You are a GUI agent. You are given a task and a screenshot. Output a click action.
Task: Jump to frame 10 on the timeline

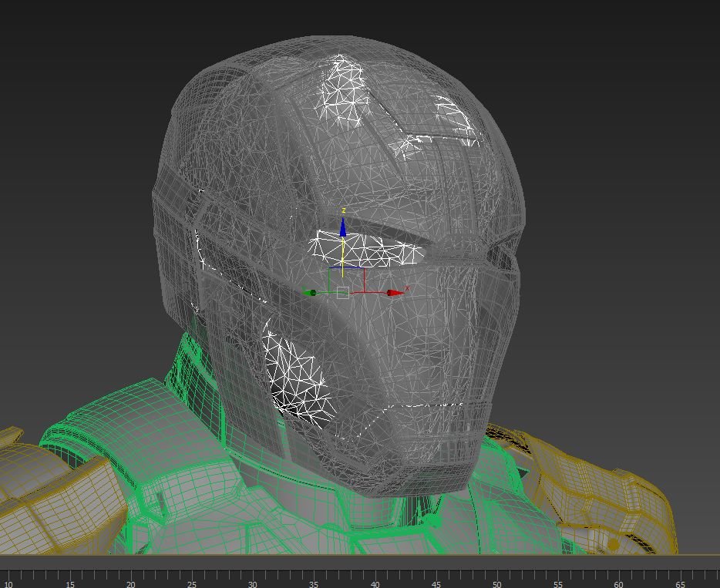point(8,584)
